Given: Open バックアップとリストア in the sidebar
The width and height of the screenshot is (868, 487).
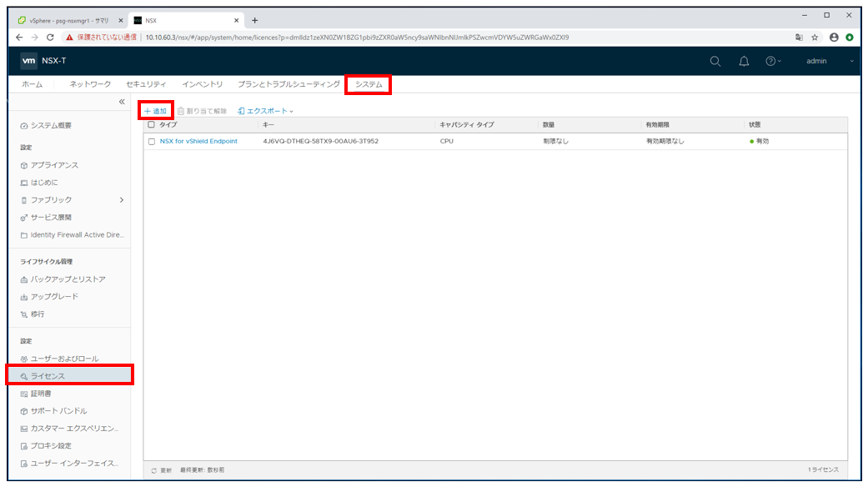Looking at the screenshot, I should 70,279.
